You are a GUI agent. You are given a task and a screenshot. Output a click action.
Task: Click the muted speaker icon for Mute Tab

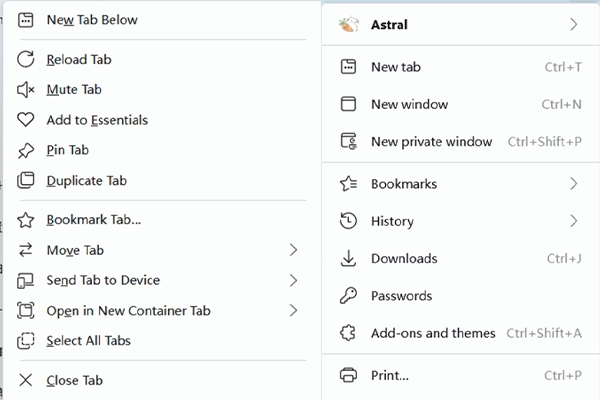coord(26,90)
